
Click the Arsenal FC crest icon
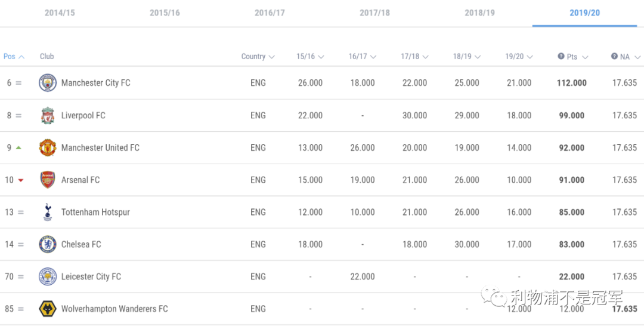(x=48, y=180)
